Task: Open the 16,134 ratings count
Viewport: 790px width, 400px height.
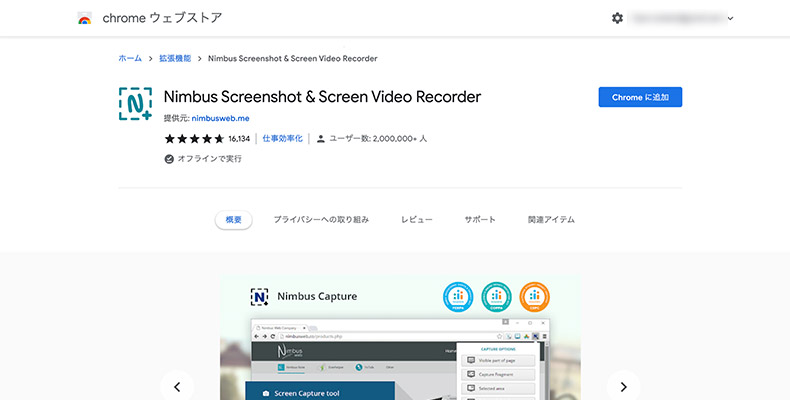Action: coord(239,139)
